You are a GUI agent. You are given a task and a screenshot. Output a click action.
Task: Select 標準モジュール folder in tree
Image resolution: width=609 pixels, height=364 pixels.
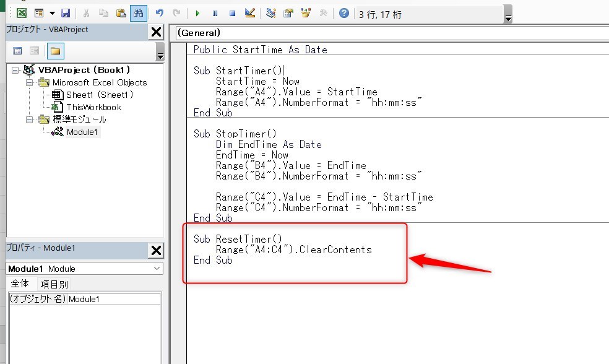(79, 119)
